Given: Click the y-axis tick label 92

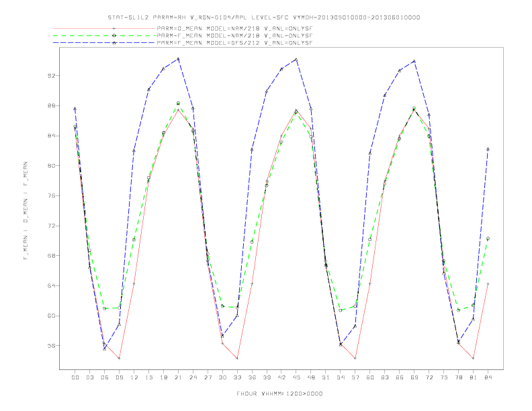Looking at the screenshot, I should (51, 76).
